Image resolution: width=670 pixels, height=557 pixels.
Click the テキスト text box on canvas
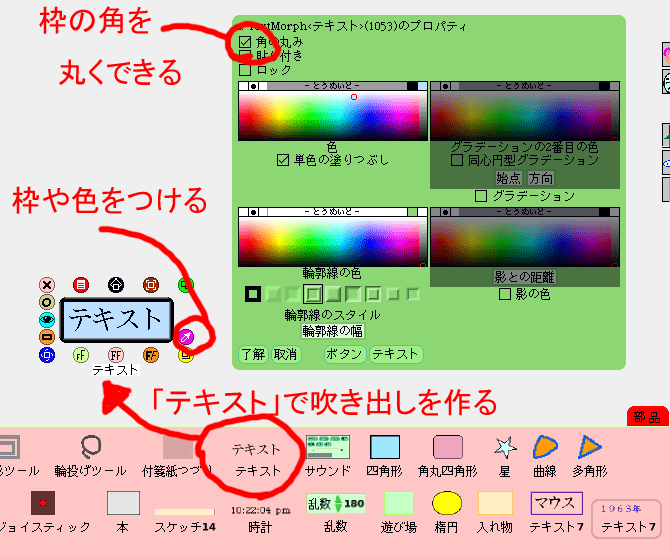(x=116, y=320)
